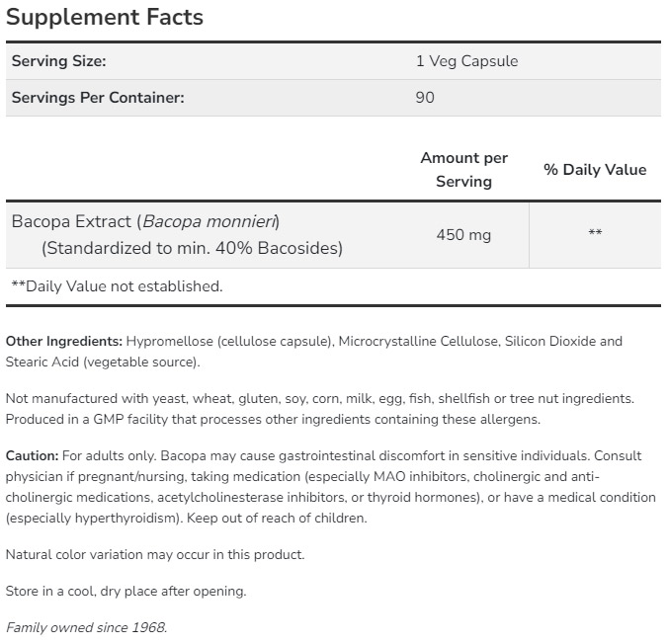This screenshot has width=669, height=644.
Task: Click the Natural color variation notice
Action: [x=155, y=554]
